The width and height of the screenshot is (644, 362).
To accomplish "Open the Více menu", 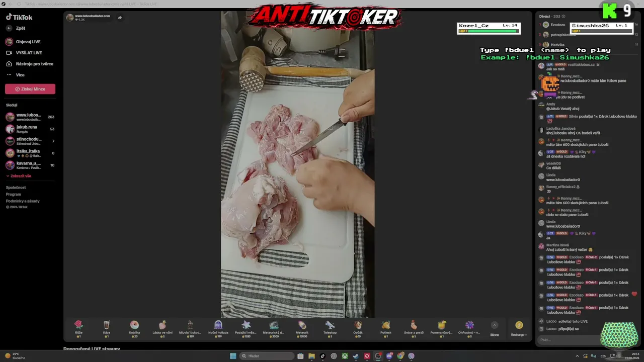I will point(16,75).
